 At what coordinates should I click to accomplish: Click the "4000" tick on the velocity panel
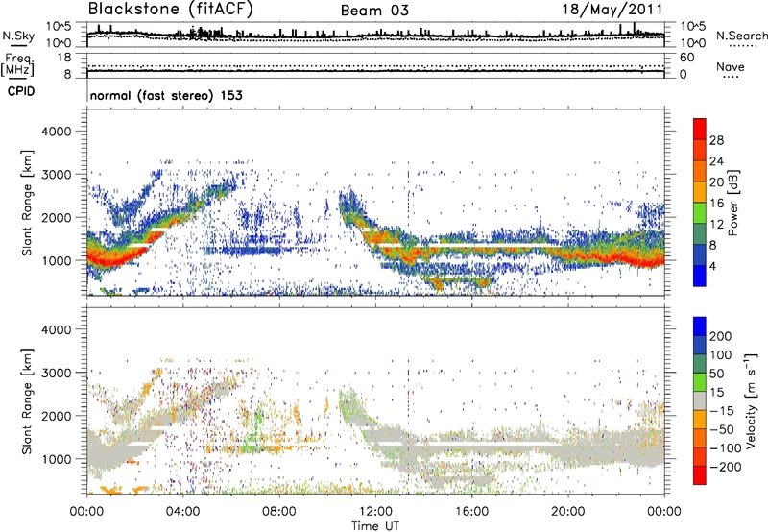tap(56, 329)
